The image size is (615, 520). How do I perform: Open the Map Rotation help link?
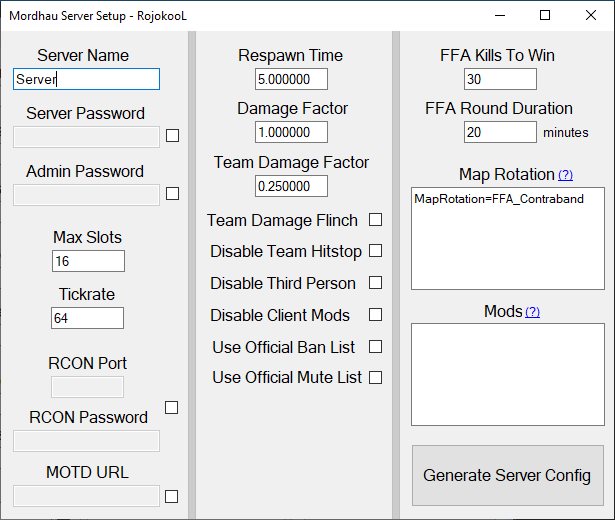pyautogui.click(x=566, y=175)
